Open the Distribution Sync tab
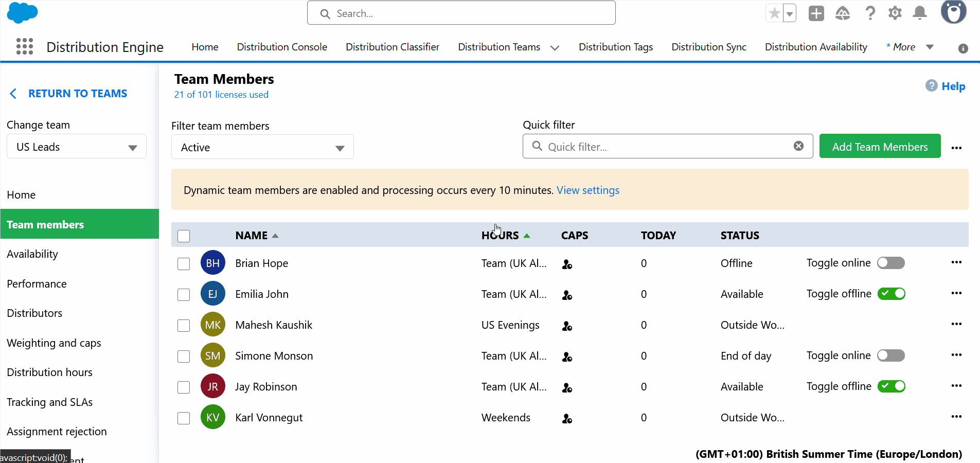Viewport: 980px width, 463px height. (709, 47)
